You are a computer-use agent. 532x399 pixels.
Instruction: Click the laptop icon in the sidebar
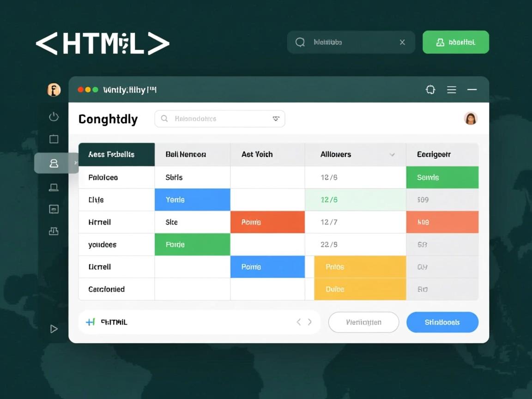pyautogui.click(x=54, y=187)
